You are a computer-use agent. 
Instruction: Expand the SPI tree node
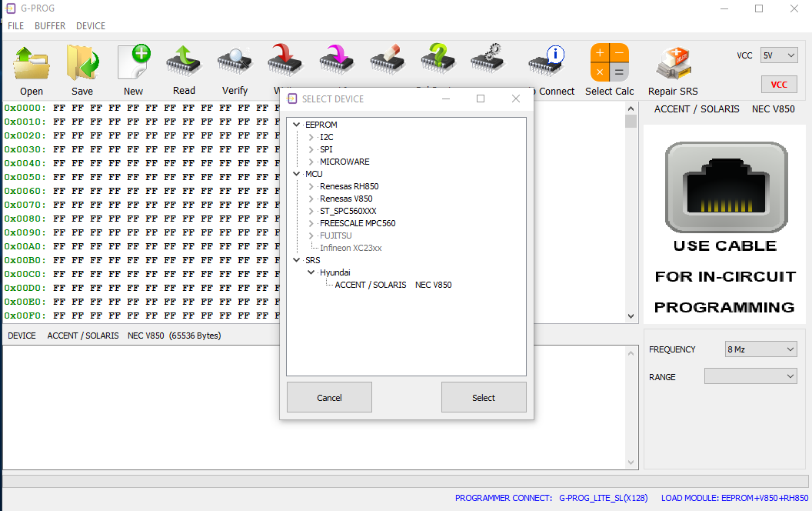click(x=311, y=149)
